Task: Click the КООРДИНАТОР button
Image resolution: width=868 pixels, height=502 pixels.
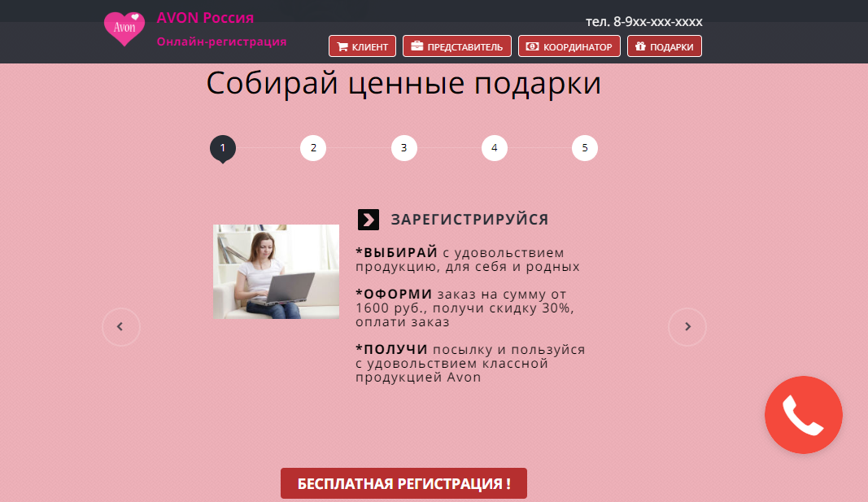Action: [x=569, y=46]
